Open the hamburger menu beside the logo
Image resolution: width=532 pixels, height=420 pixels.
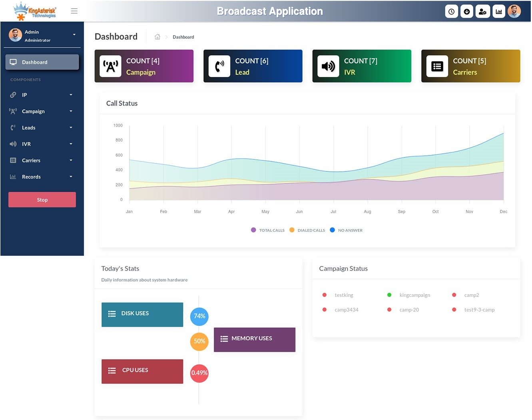pos(74,11)
